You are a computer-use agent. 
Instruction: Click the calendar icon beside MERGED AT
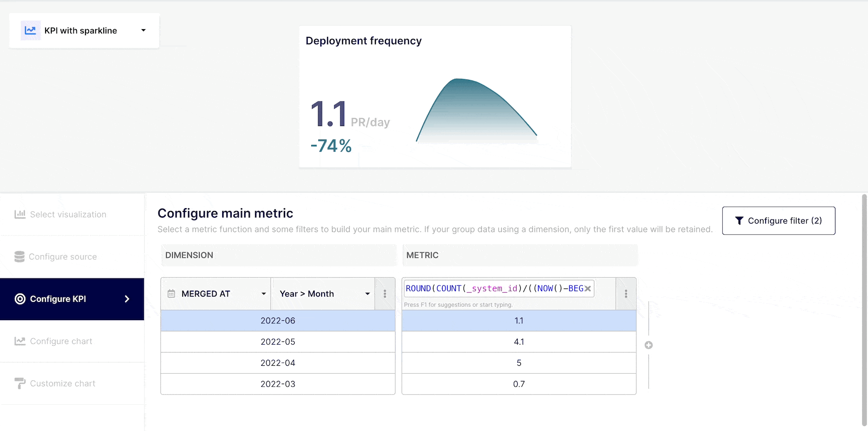pos(171,294)
